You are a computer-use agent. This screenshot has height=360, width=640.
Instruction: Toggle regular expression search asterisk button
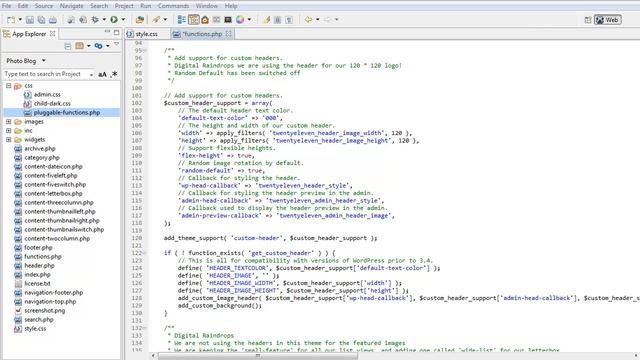(114, 74)
